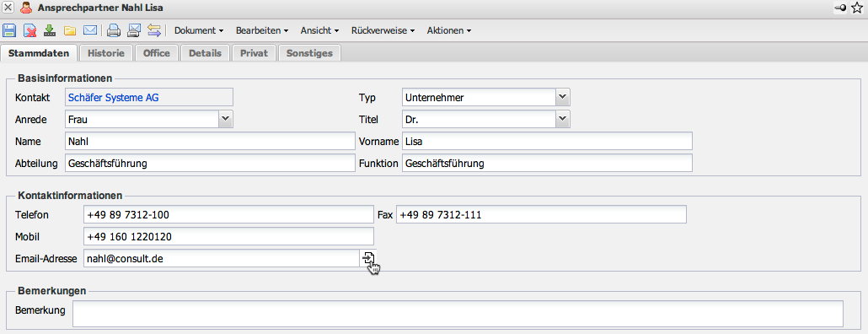The image size is (868, 334).
Task: Open the Dokument menu
Action: [x=199, y=31]
